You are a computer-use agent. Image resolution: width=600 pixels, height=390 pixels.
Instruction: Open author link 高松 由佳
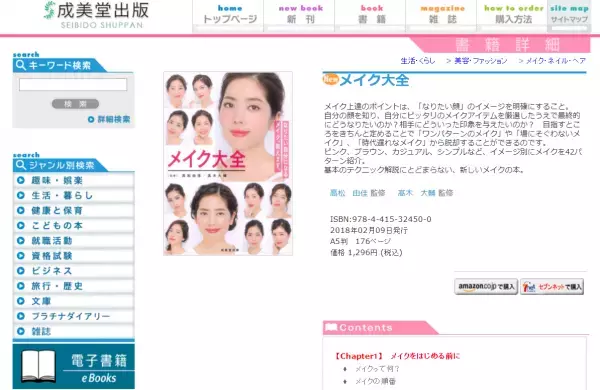click(349, 193)
